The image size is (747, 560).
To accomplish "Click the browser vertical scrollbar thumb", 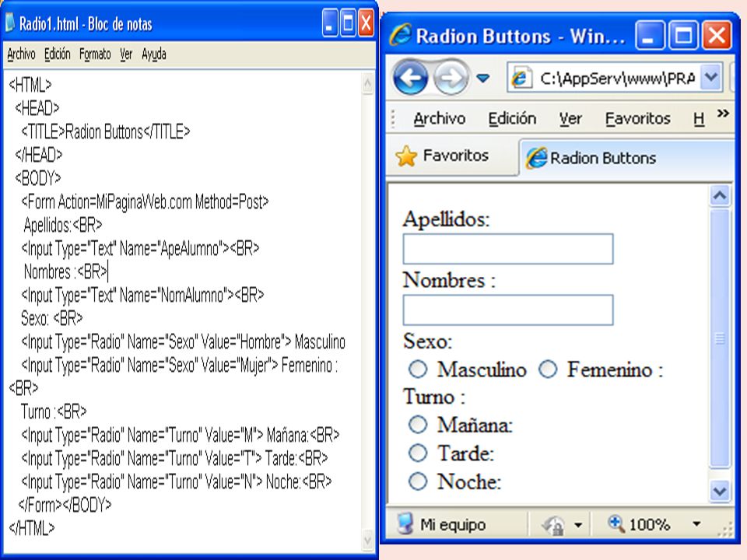I will (x=720, y=338).
